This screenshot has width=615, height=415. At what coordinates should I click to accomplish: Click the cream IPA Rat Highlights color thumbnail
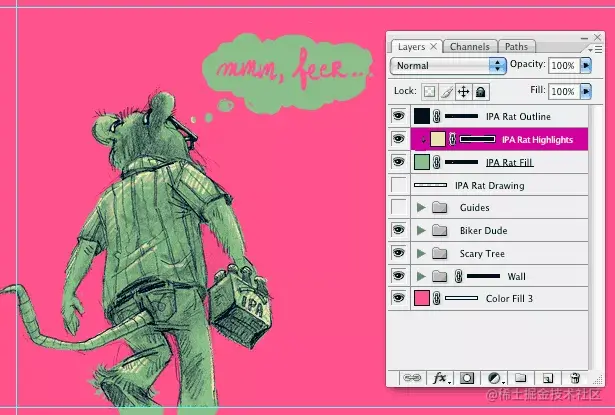click(x=438, y=139)
